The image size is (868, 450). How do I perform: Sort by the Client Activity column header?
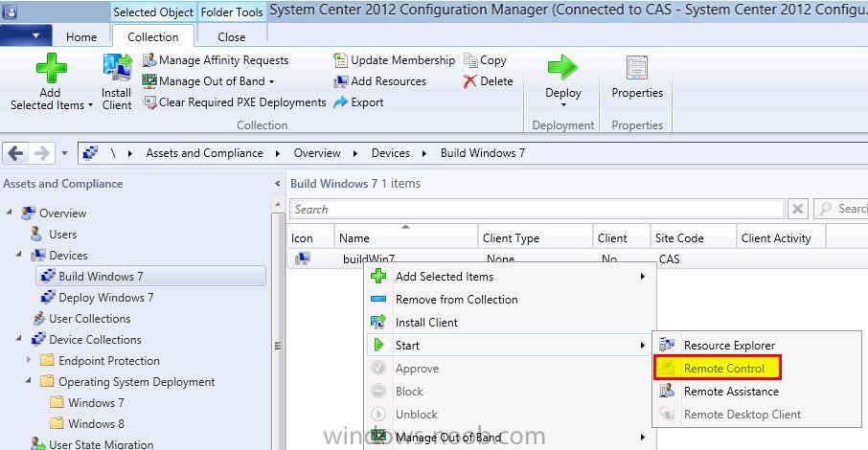[781, 237]
